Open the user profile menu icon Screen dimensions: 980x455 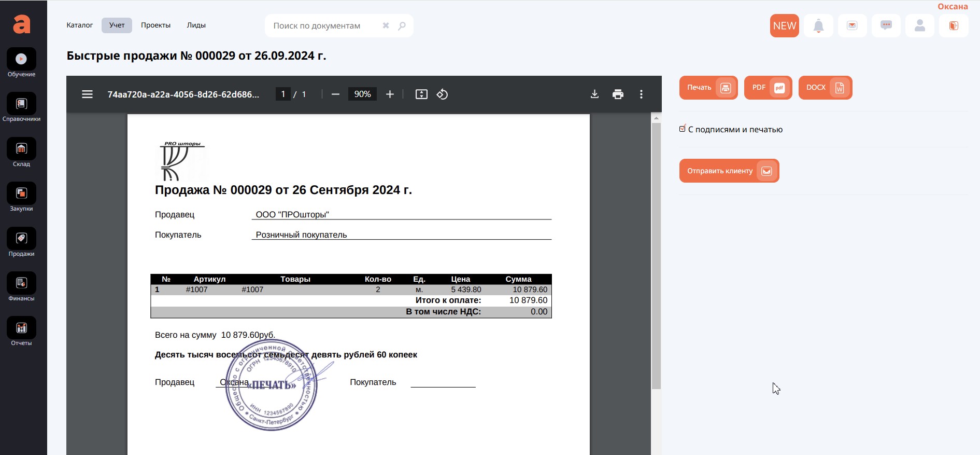coord(919,26)
